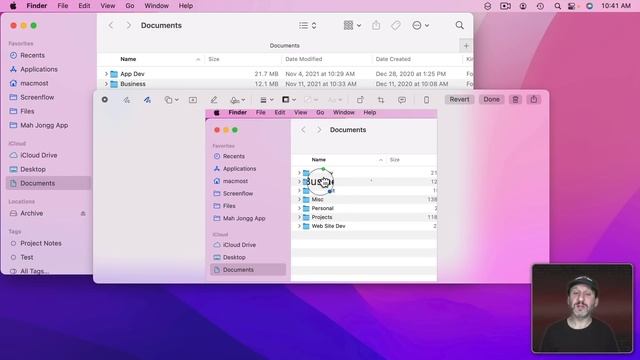Open the Shape Style line thickness menu
The image size is (640, 360).
[267, 100]
